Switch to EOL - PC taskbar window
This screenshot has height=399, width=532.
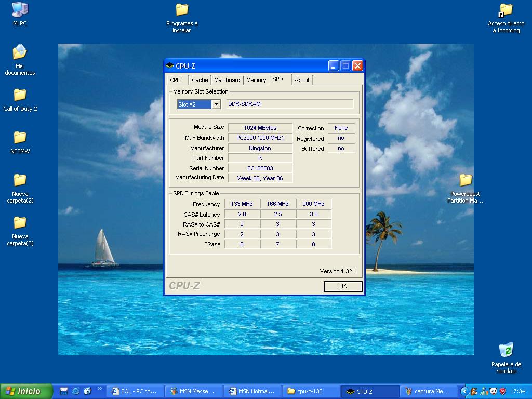[x=135, y=392]
